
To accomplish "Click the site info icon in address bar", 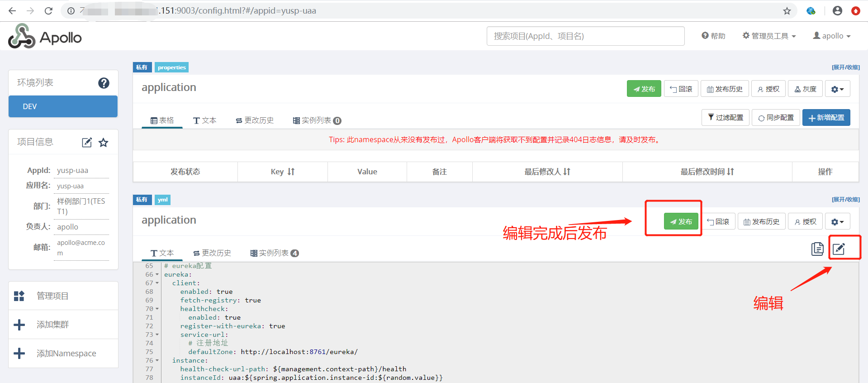I will coord(71,11).
